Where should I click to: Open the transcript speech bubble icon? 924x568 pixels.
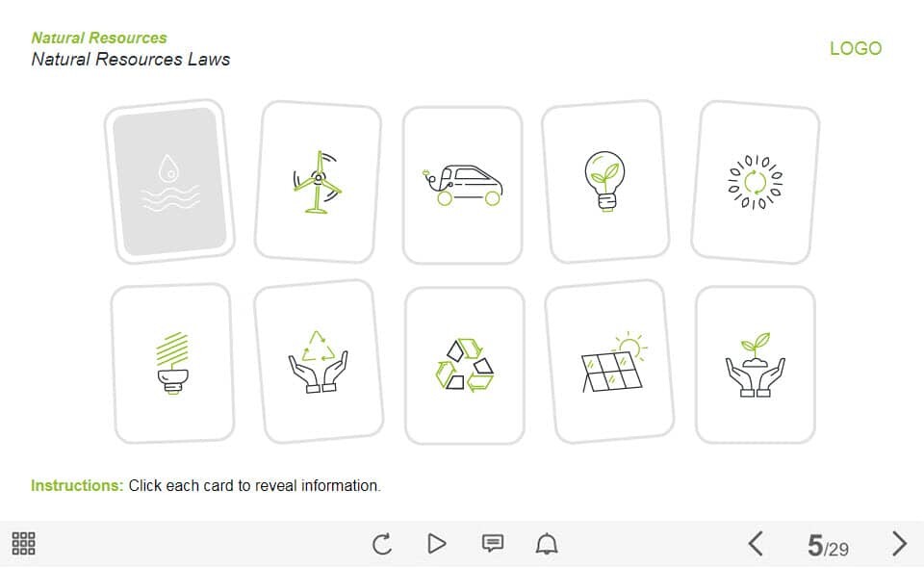(x=493, y=543)
